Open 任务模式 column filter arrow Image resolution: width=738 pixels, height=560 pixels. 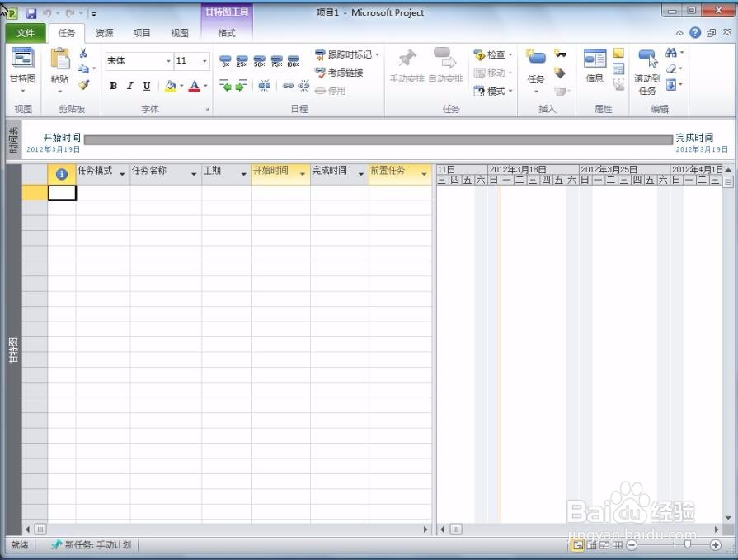[122, 174]
